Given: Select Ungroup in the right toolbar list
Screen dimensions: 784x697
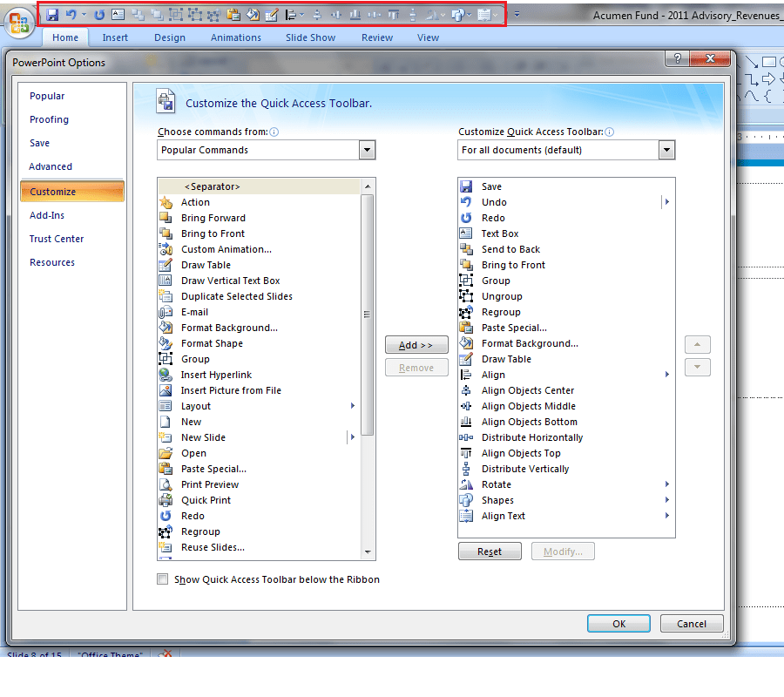Looking at the screenshot, I should point(566,296).
